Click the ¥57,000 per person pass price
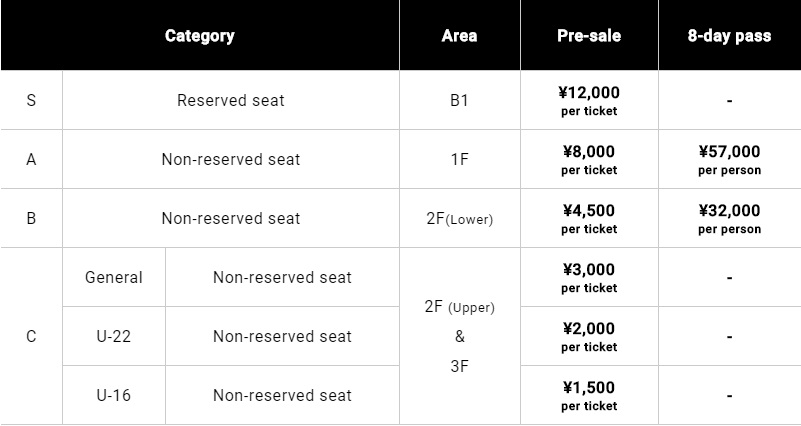The image size is (801, 426). pos(729,159)
